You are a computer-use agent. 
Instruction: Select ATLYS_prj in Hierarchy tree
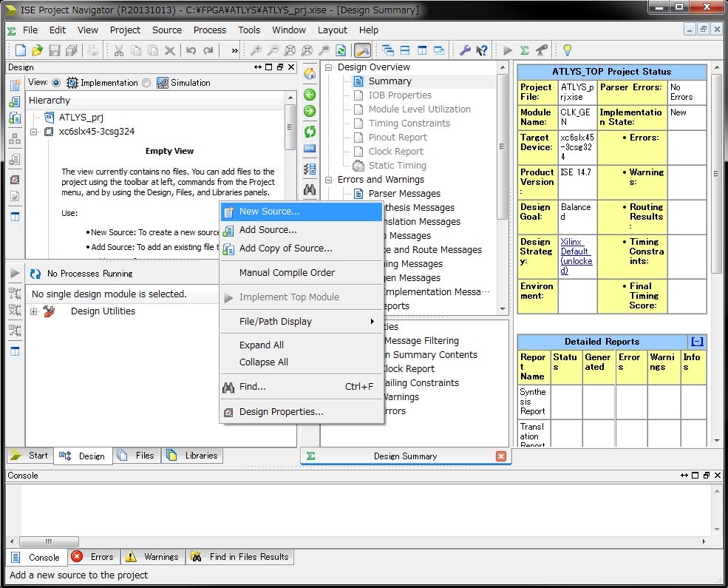pos(81,118)
